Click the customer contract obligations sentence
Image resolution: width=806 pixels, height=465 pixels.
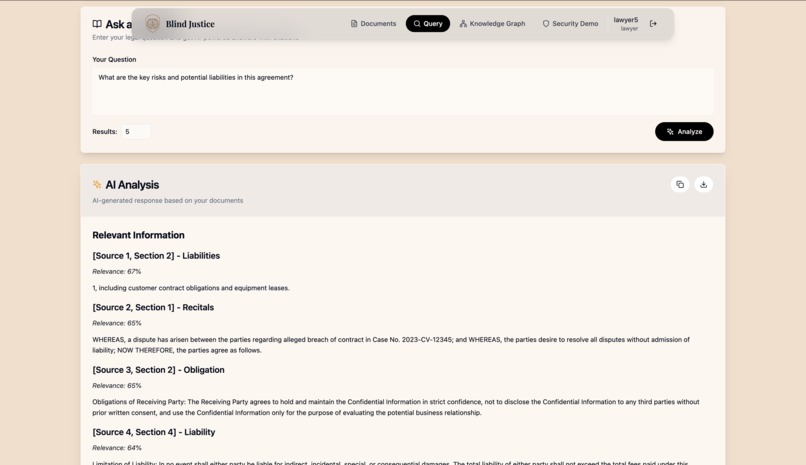click(x=191, y=288)
